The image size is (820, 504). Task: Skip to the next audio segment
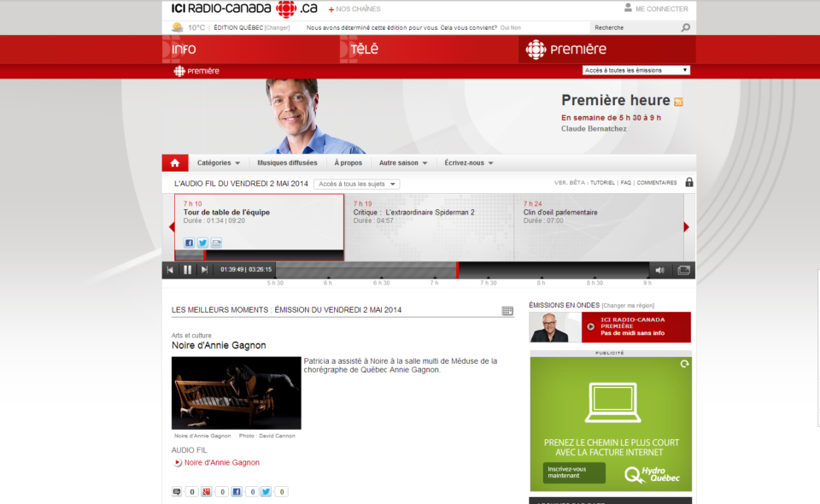tap(204, 270)
